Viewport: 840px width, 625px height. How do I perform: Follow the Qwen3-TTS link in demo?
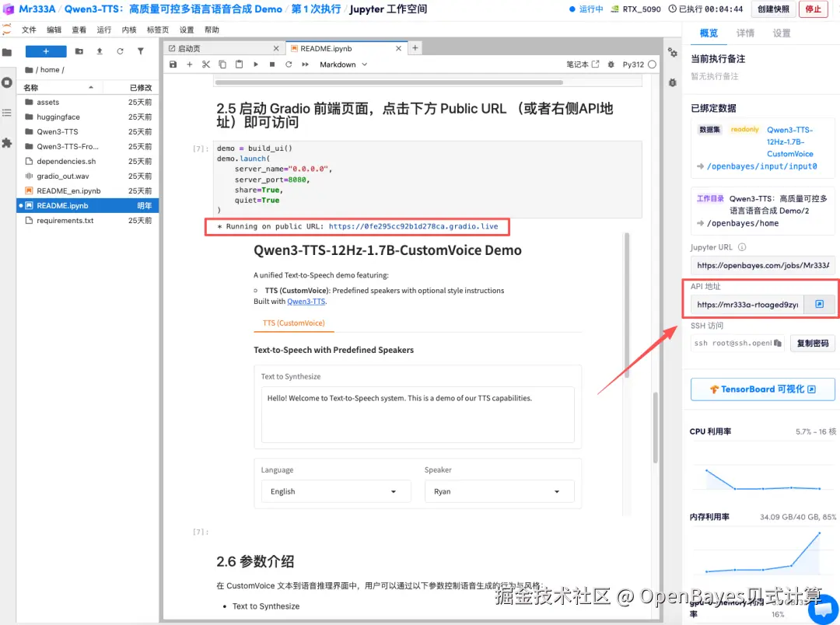[x=306, y=302]
